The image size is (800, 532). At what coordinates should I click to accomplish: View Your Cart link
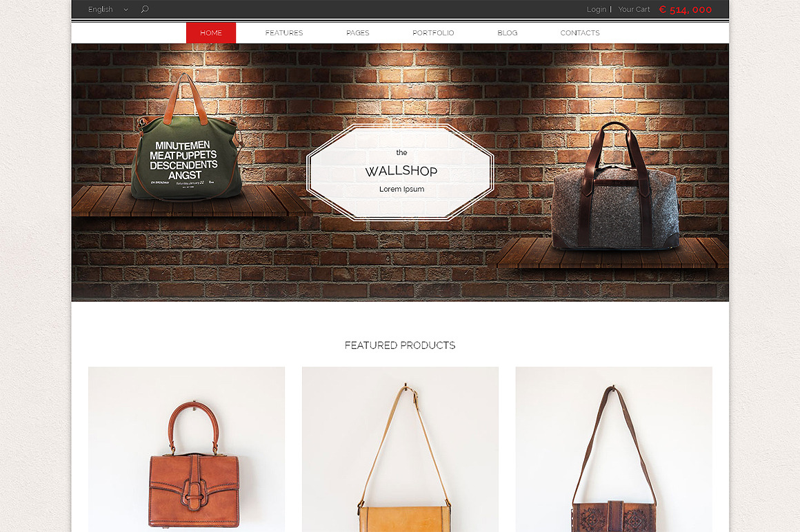coord(634,9)
